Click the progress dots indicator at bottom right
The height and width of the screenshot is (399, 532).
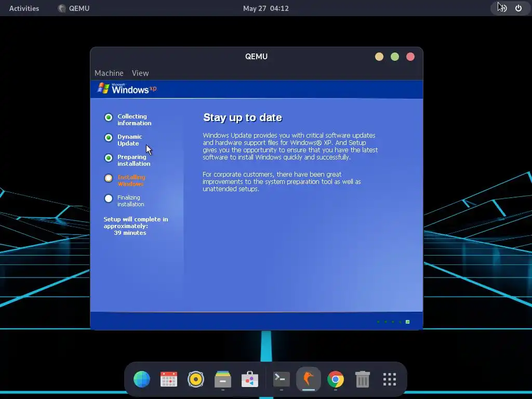pos(394,322)
